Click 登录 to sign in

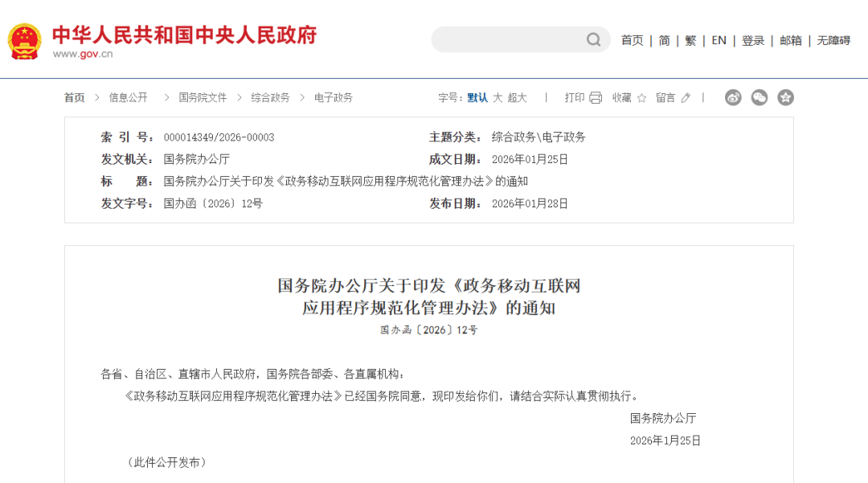click(x=753, y=40)
